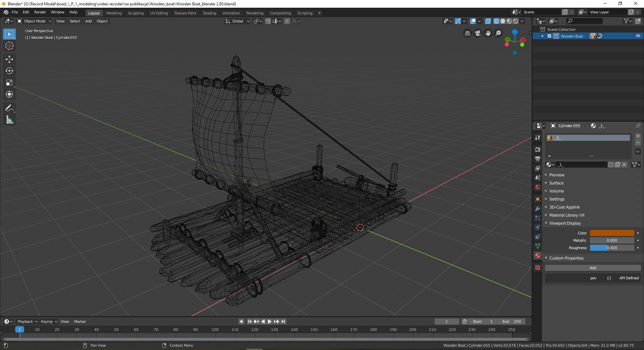Open the Material properties tab
This screenshot has width=644, height=350.
538,255
